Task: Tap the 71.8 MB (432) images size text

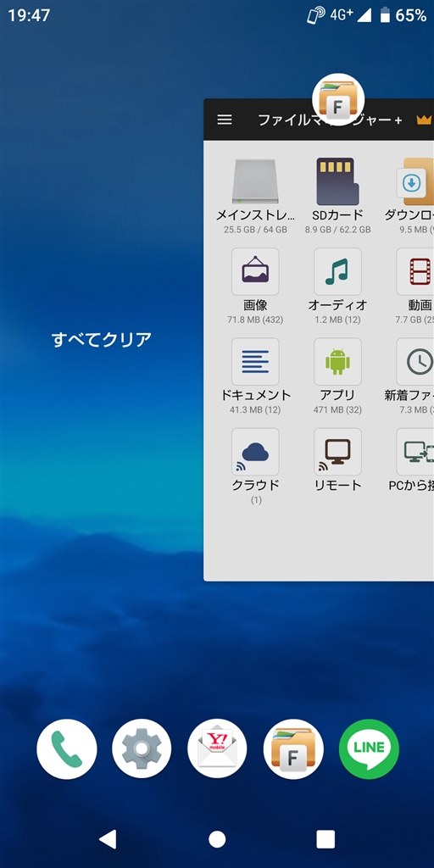Action: 255,320
